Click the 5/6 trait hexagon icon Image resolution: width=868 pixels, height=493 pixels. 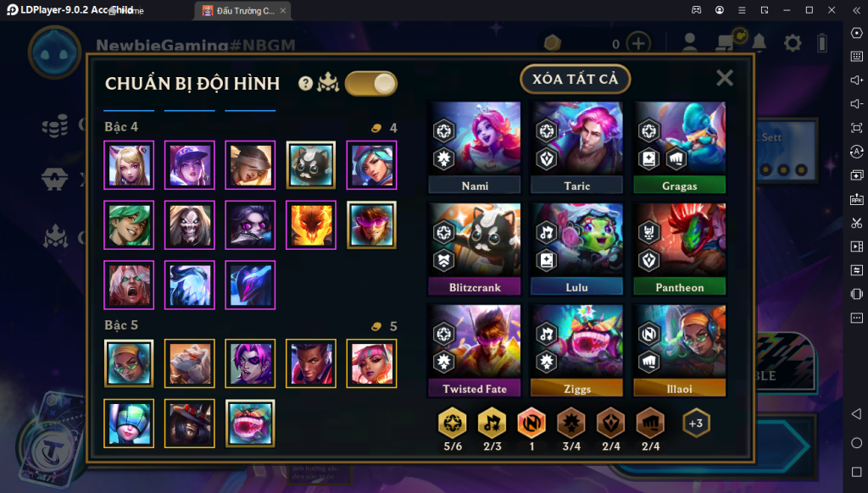[x=453, y=424]
